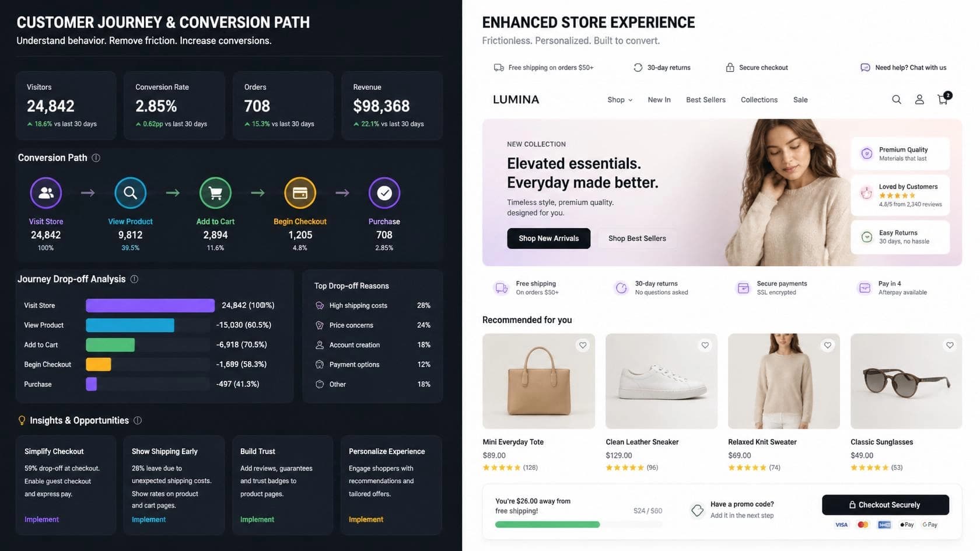The width and height of the screenshot is (980, 551).
Task: Click the chat bubble help icon
Action: (865, 68)
